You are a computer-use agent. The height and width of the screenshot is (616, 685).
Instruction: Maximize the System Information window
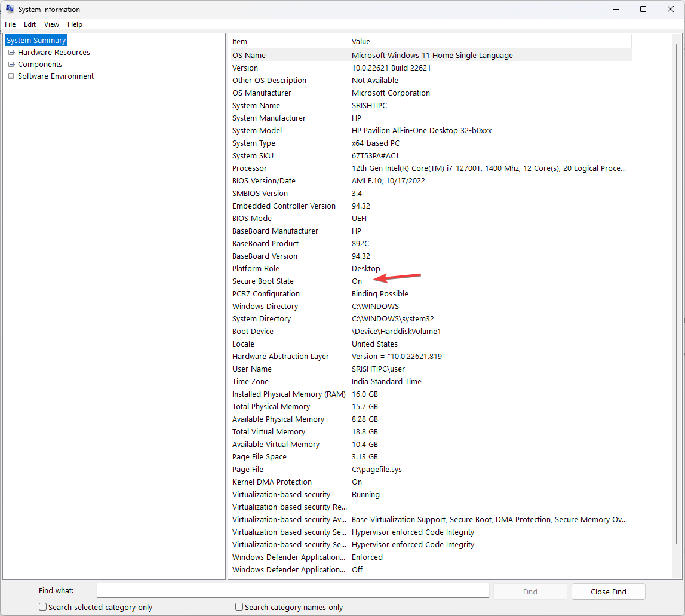click(643, 9)
